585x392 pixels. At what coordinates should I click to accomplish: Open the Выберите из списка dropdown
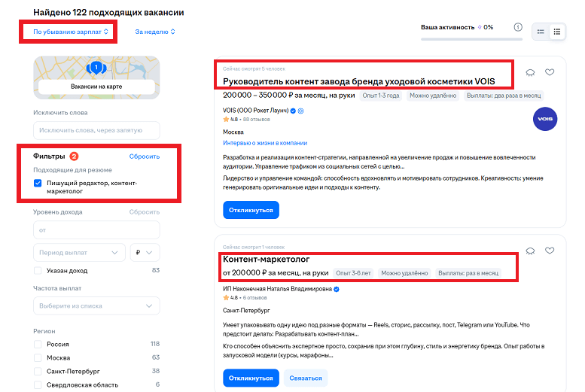point(96,306)
